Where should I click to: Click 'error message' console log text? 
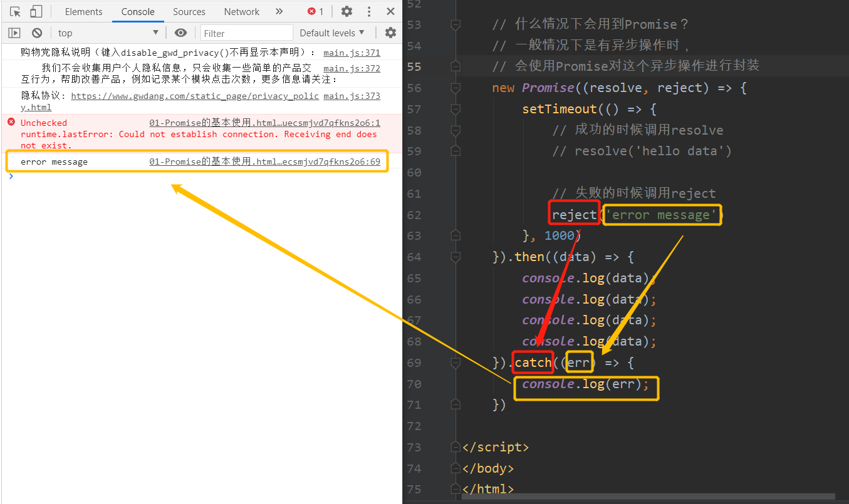tap(54, 162)
